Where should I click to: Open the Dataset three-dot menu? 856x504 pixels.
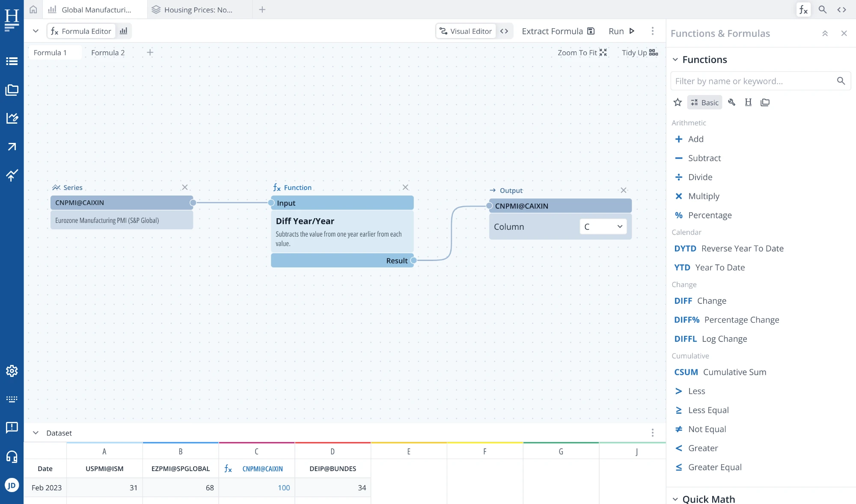click(653, 433)
